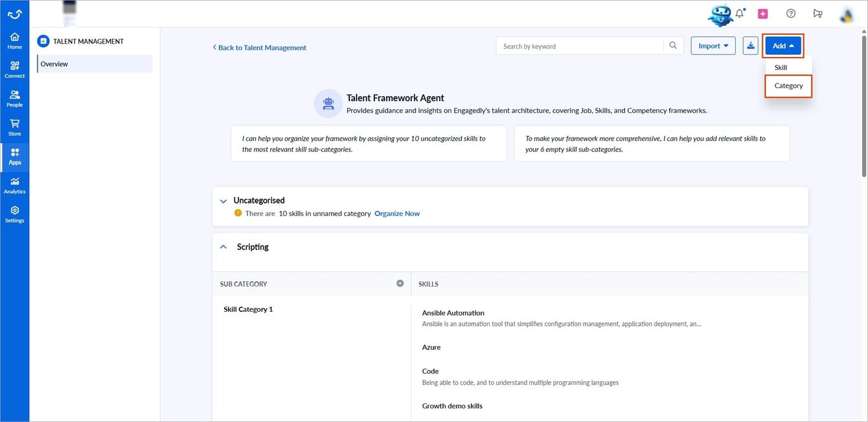The width and height of the screenshot is (868, 422).
Task: Open the help question mark icon
Action: point(790,13)
